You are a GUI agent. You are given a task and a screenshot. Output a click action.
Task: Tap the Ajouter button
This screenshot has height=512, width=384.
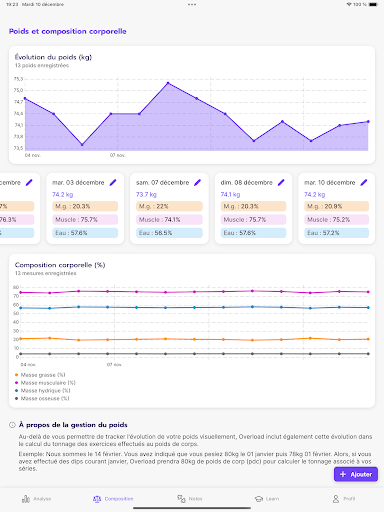pyautogui.click(x=356, y=474)
